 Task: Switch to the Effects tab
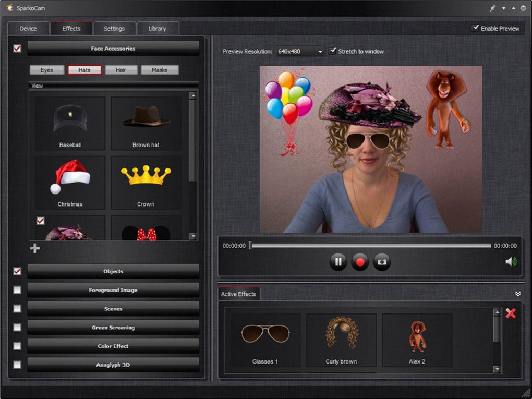pyautogui.click(x=71, y=29)
